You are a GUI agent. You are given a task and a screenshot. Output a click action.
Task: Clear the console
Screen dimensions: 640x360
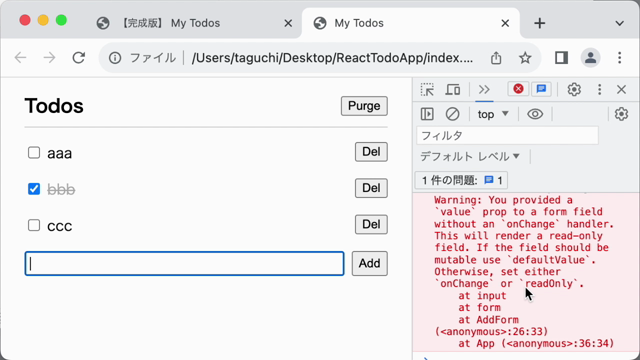(452, 114)
